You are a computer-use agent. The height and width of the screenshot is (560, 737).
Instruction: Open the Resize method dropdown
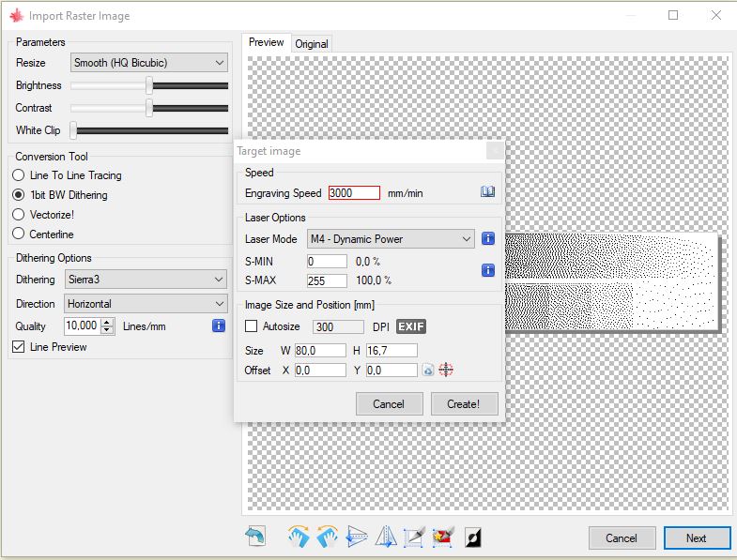click(149, 63)
